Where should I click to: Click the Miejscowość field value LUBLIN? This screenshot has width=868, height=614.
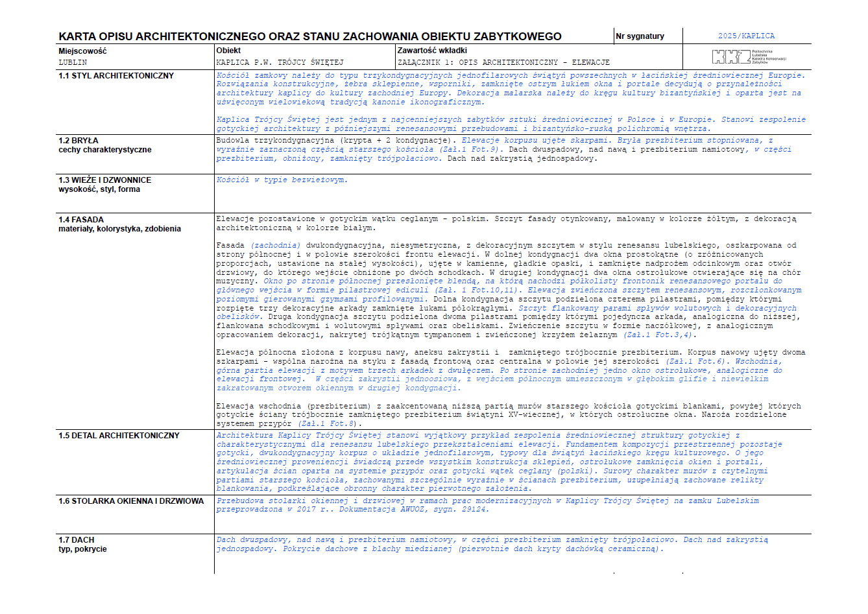pyautogui.click(x=73, y=63)
